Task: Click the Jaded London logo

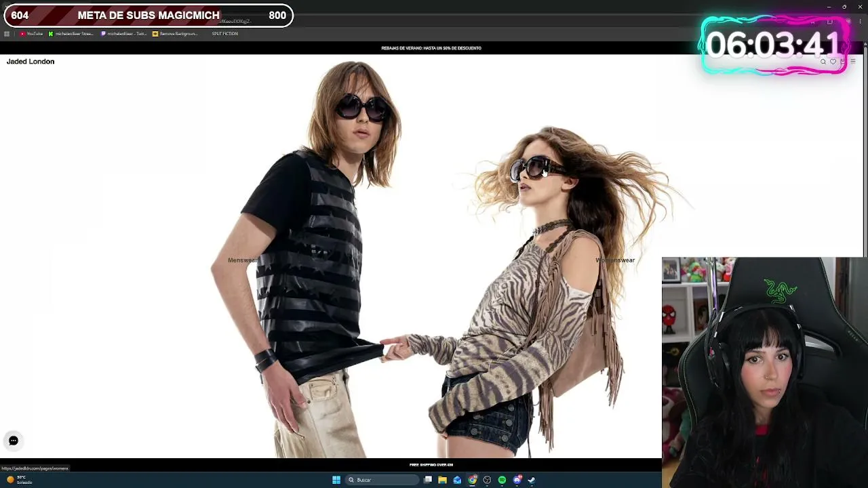Action: click(x=31, y=62)
